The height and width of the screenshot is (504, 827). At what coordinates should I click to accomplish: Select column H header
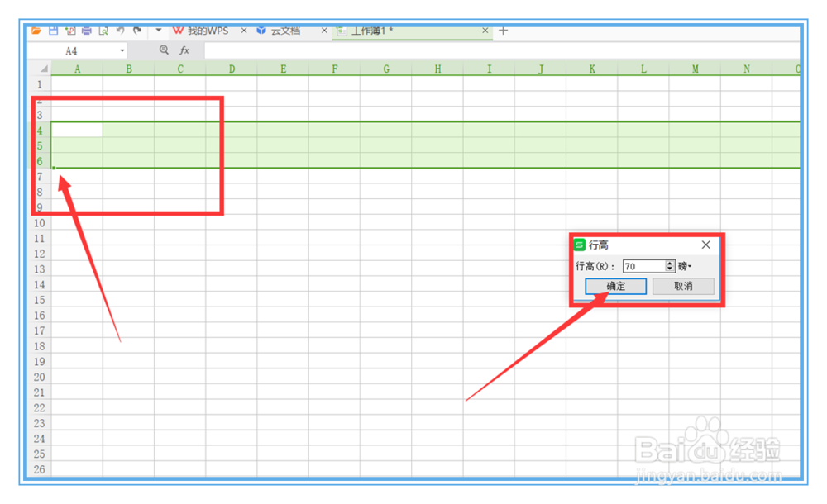pyautogui.click(x=437, y=69)
